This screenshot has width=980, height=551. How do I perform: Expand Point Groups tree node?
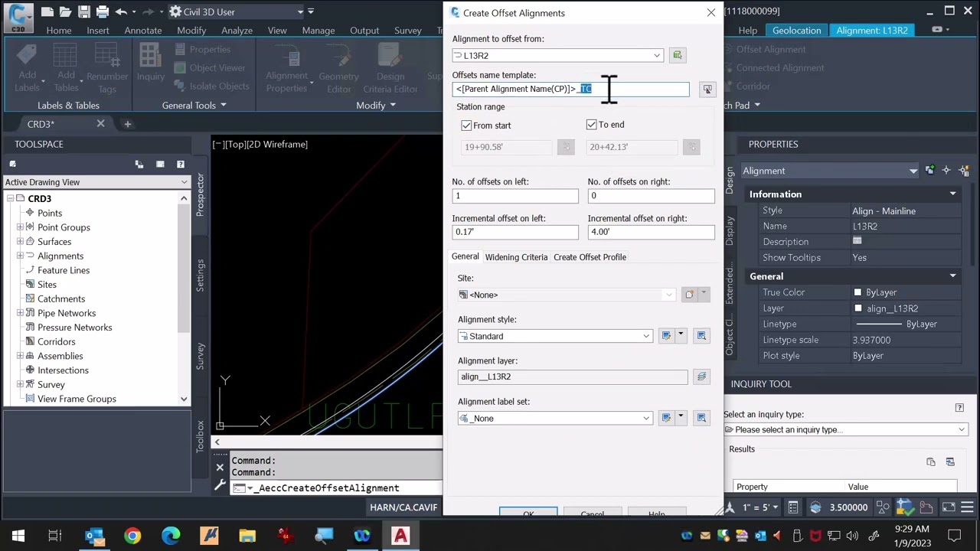(20, 227)
